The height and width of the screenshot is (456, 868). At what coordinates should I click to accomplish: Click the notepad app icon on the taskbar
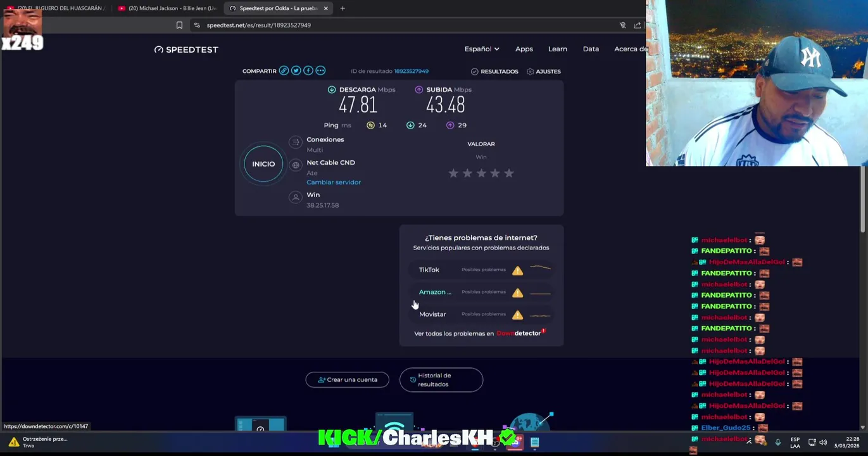535,442
